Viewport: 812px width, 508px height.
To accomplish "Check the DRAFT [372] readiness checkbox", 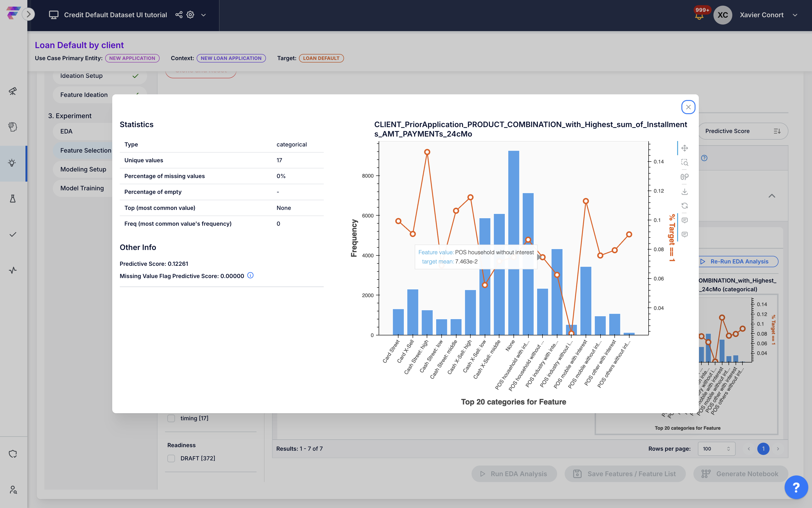I will coord(171,458).
